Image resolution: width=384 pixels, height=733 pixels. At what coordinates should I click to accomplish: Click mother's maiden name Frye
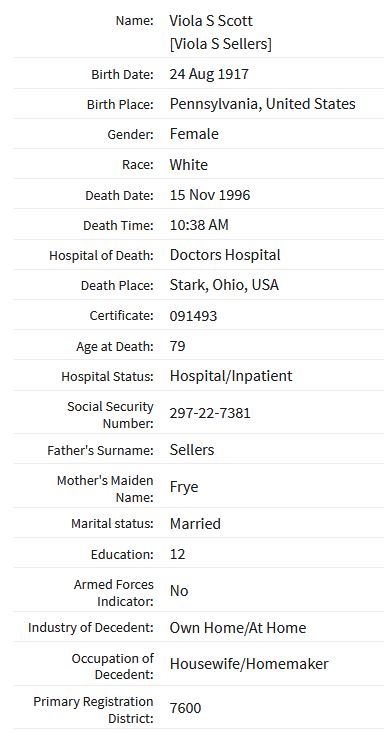pyautogui.click(x=184, y=487)
